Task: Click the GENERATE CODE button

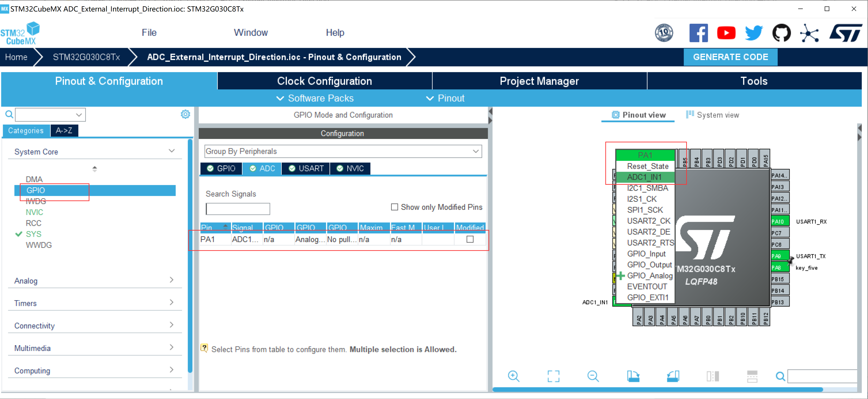Action: 730,57
